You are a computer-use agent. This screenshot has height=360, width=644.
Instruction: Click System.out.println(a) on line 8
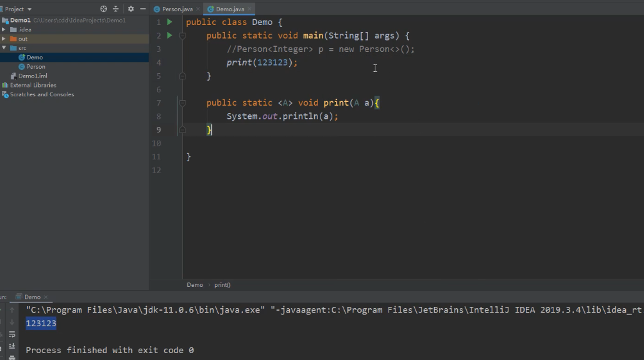tap(282, 116)
